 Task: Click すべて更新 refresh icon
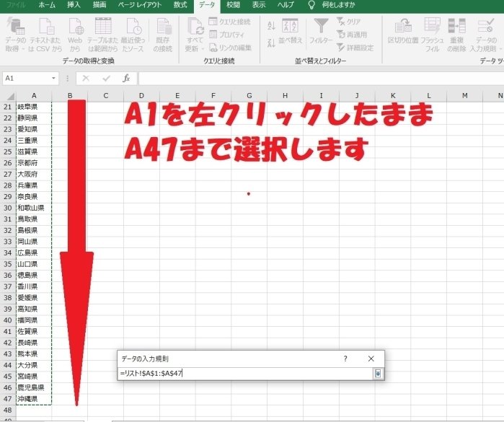tap(195, 27)
